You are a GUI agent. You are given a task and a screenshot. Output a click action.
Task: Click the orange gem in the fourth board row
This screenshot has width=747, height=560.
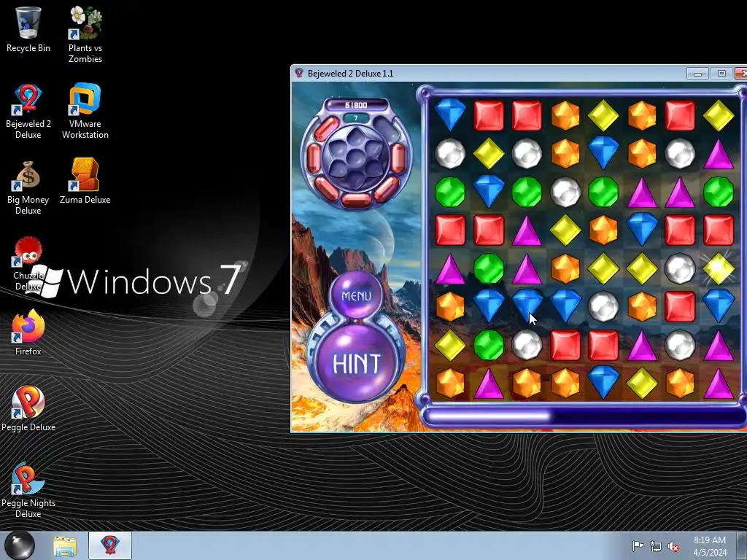pyautogui.click(x=603, y=230)
